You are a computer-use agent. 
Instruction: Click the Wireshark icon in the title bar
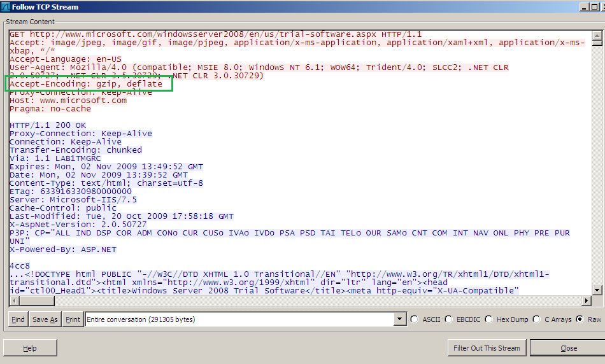(x=6, y=6)
